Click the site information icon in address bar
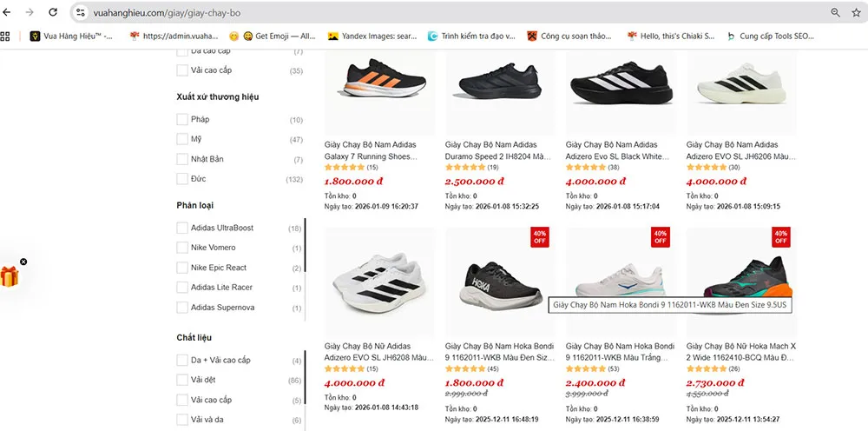Viewport: 868px width, 431px height. [81, 13]
